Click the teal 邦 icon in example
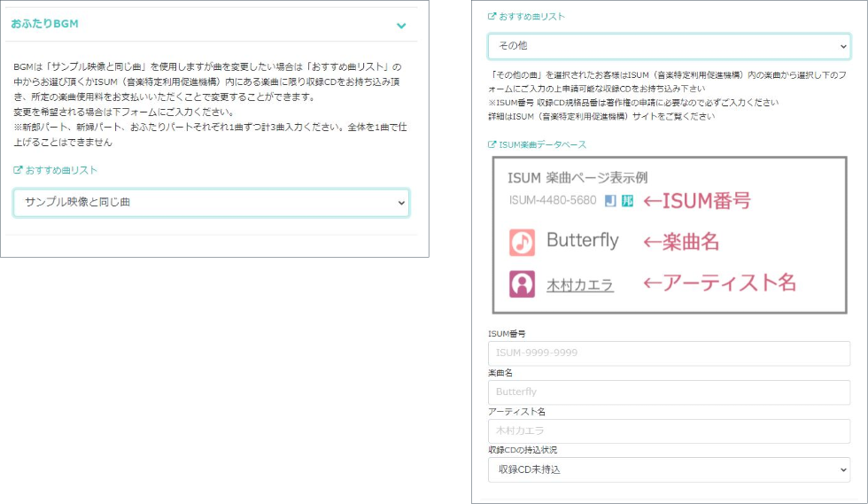Image resolution: width=868 pixels, height=504 pixels. [627, 201]
